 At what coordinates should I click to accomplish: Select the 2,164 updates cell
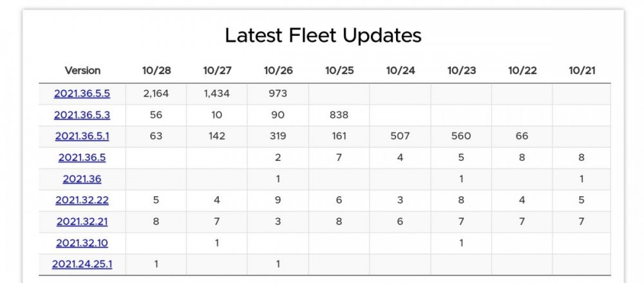point(156,93)
